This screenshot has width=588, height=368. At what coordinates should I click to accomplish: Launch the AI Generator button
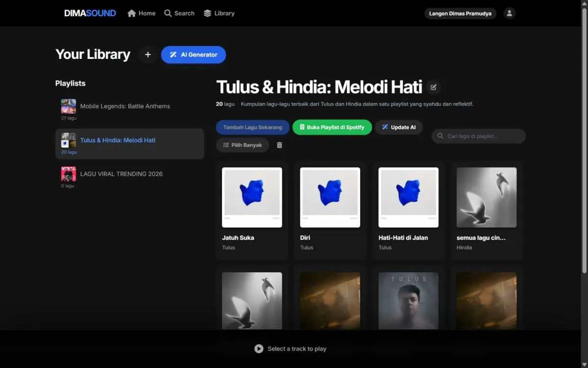(x=194, y=54)
